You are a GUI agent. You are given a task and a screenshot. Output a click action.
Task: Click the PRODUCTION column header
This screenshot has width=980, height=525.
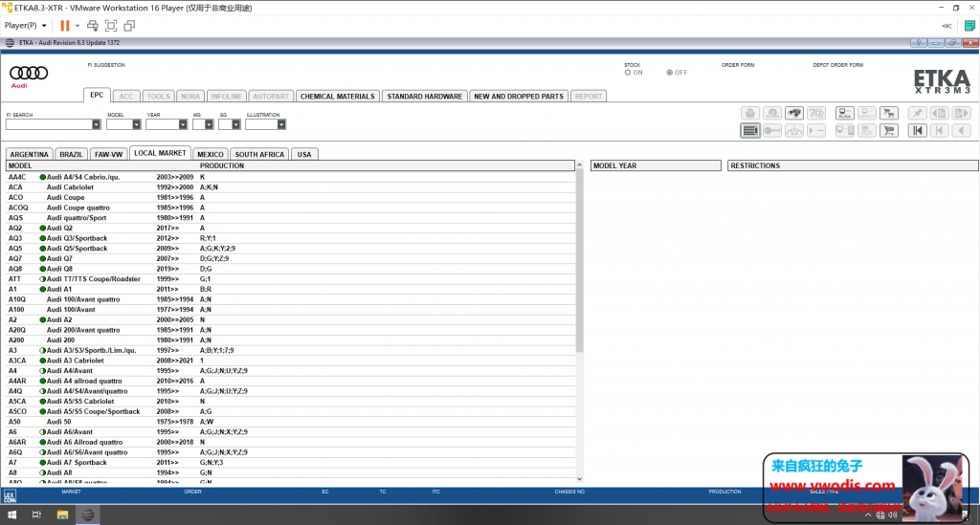pos(222,166)
